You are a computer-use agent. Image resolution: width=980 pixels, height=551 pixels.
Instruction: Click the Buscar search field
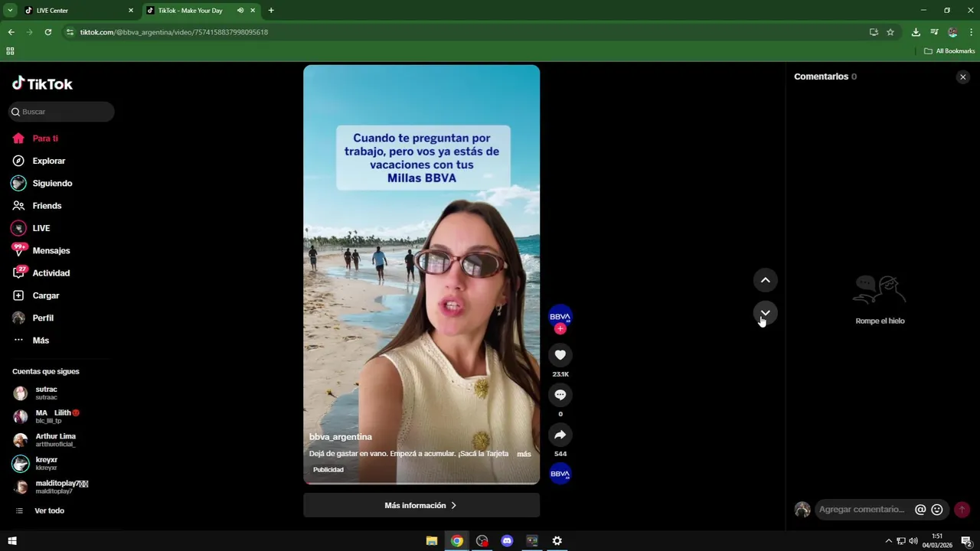click(61, 112)
